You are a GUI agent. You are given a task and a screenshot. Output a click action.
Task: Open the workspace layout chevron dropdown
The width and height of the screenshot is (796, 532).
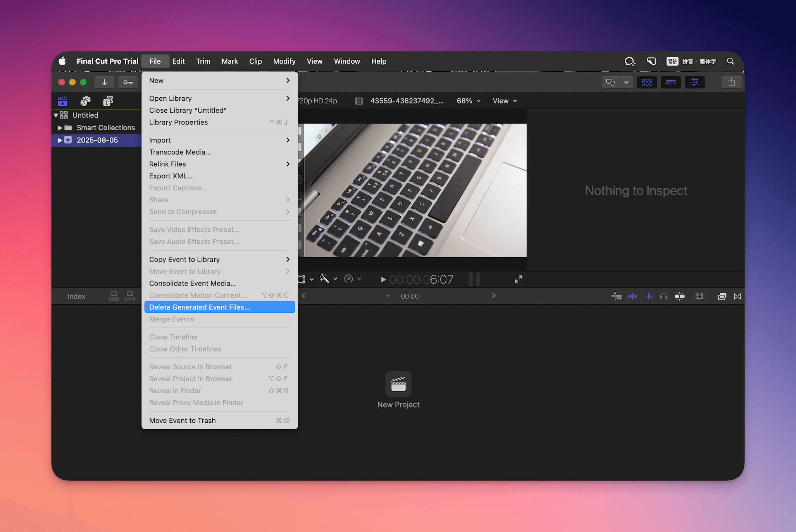pos(626,82)
